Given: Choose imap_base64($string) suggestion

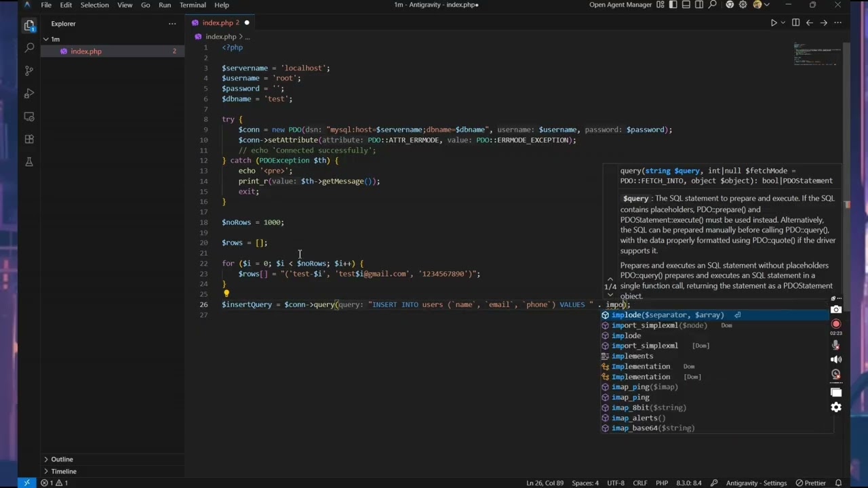Looking at the screenshot, I should tap(715, 428).
